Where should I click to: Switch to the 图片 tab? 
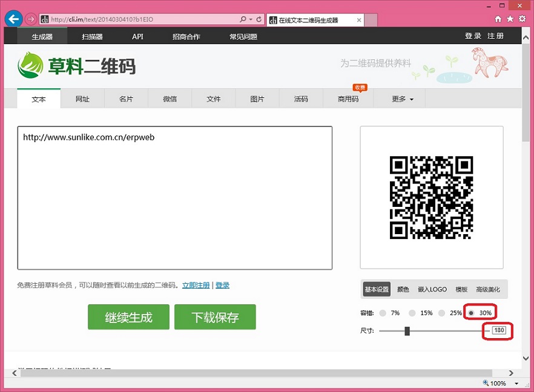click(x=257, y=99)
